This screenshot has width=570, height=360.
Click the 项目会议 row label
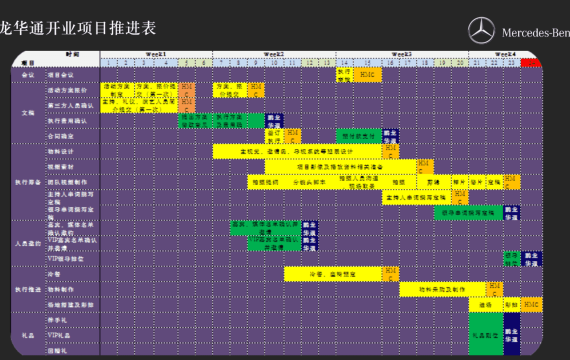coord(61,75)
